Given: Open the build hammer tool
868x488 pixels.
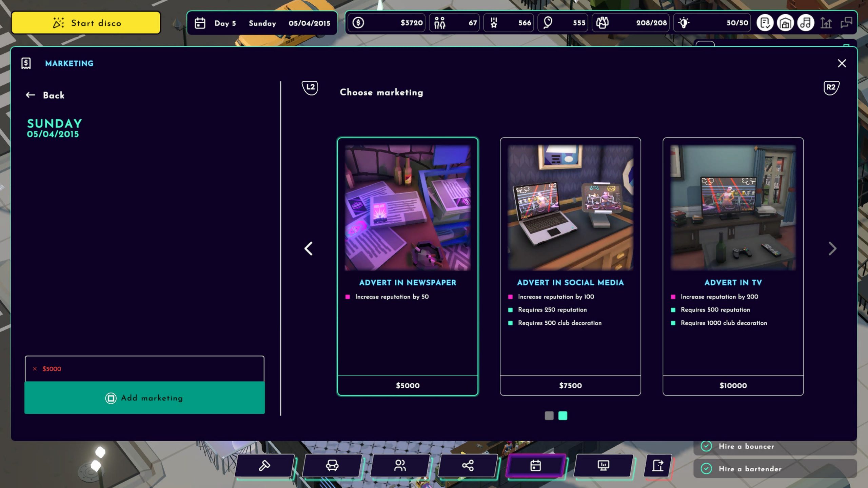Looking at the screenshot, I should (264, 465).
